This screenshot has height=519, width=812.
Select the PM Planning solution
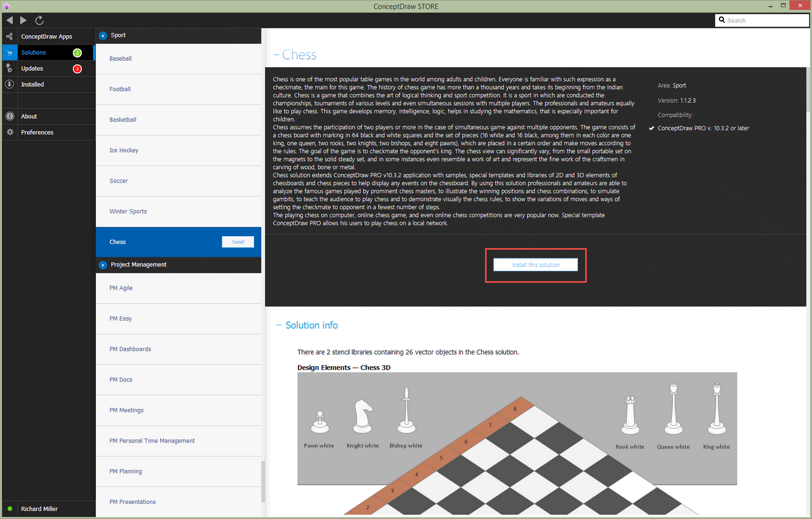[179, 472]
